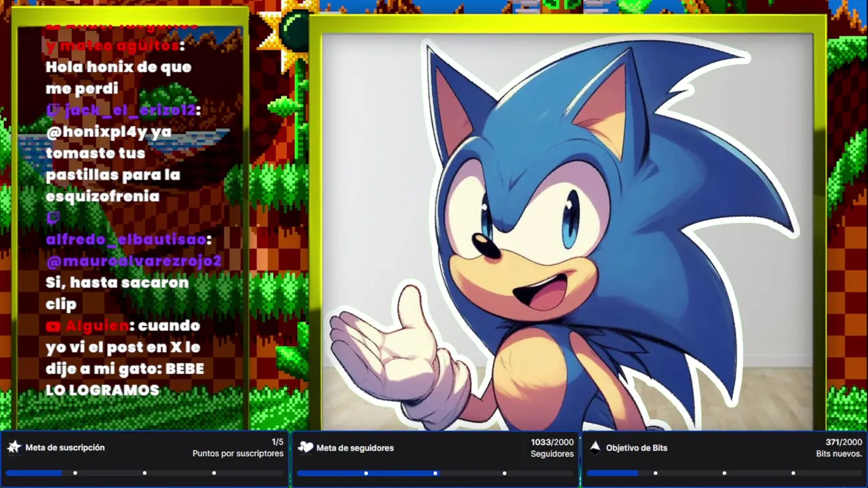Click the Objetivo de Bits progress bar
The width and height of the screenshot is (868, 488).
point(724,472)
